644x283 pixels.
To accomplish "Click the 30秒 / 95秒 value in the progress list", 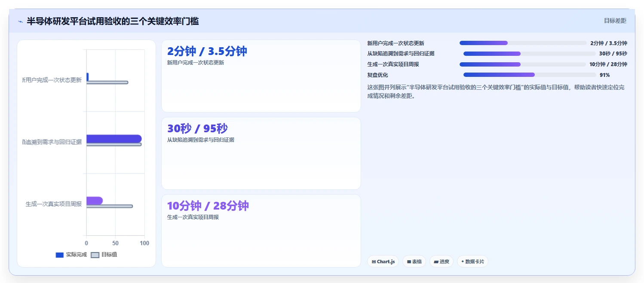I will click(x=613, y=54).
